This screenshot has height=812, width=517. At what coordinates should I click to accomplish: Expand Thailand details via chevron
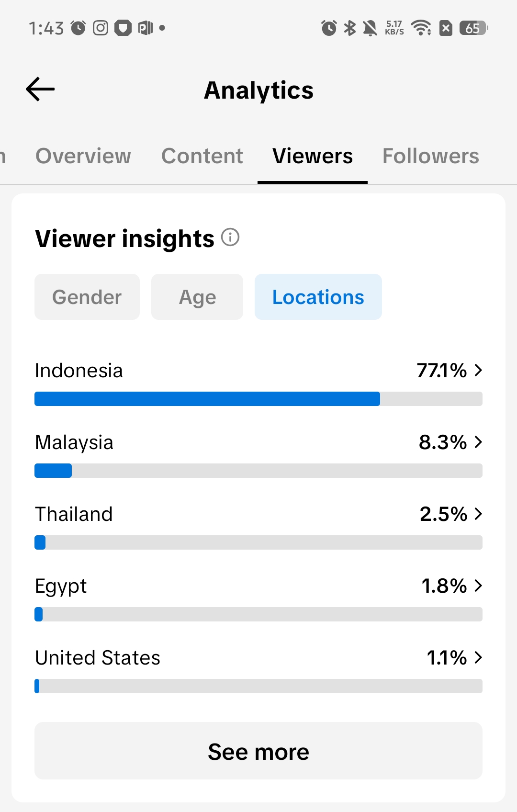click(478, 514)
